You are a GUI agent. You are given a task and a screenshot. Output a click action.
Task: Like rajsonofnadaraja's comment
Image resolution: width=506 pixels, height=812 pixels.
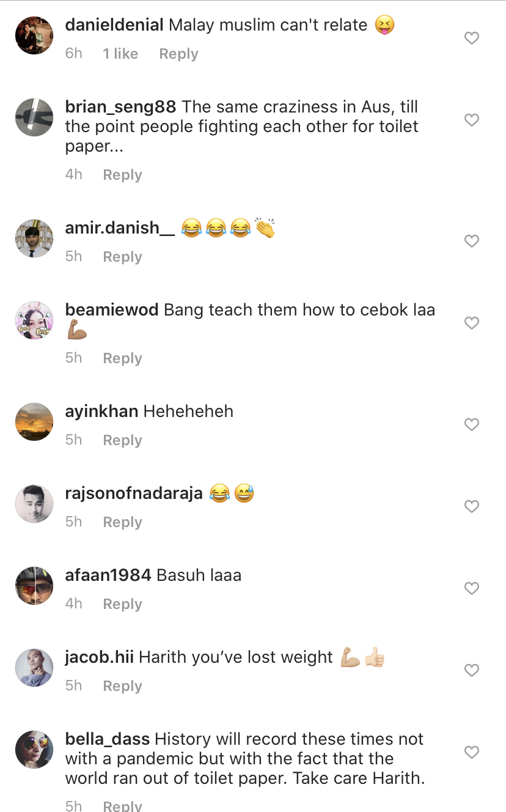click(471, 506)
